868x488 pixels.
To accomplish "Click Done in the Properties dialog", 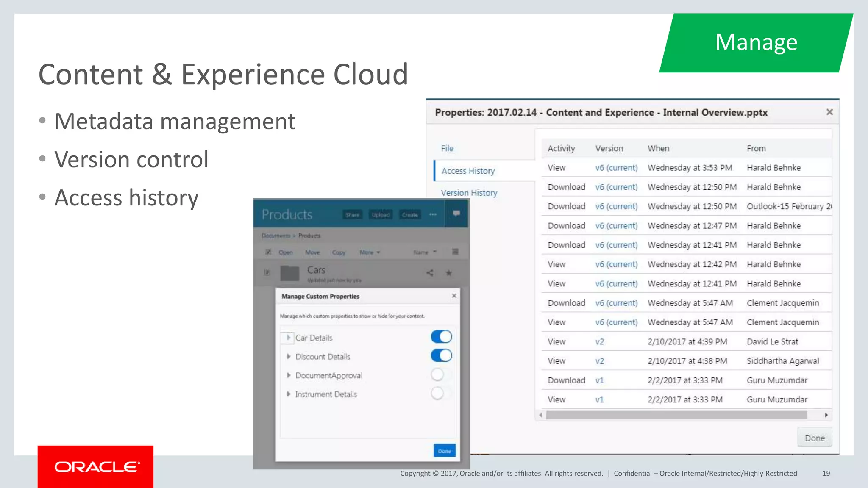I will click(x=815, y=438).
